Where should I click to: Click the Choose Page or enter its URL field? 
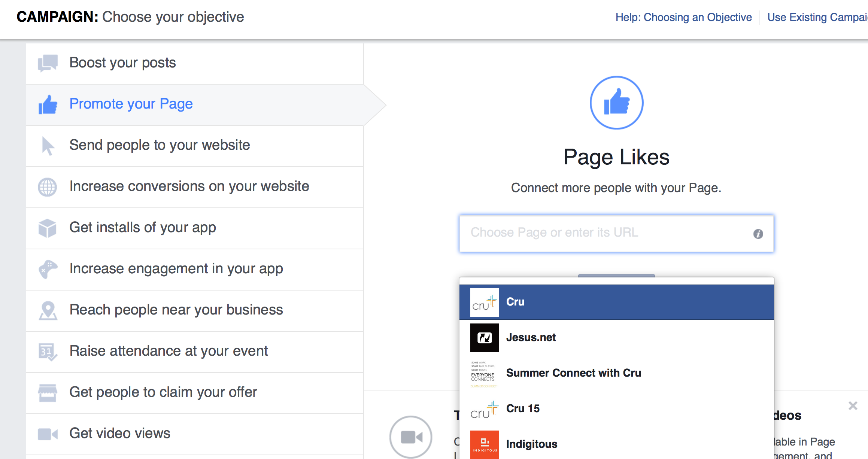pyautogui.click(x=616, y=233)
